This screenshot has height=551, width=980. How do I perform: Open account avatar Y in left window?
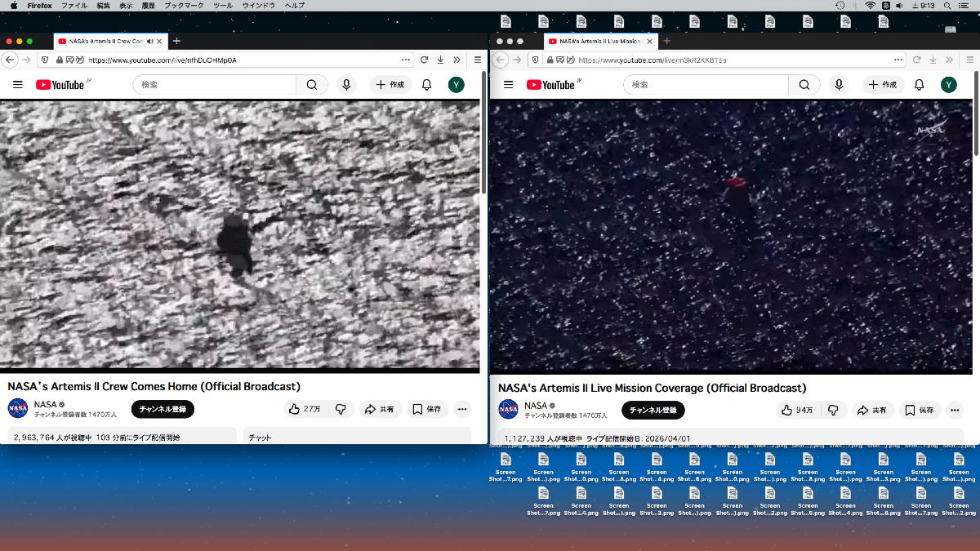tap(457, 85)
